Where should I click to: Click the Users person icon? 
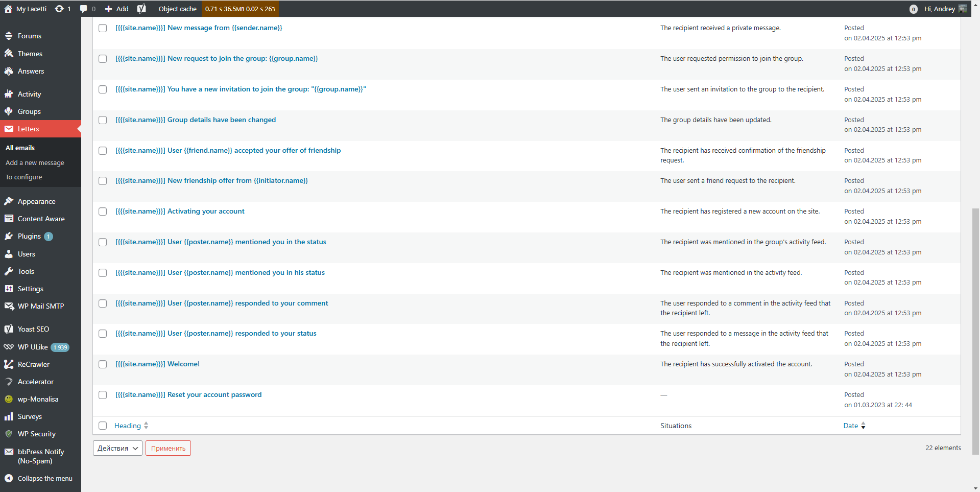click(9, 254)
